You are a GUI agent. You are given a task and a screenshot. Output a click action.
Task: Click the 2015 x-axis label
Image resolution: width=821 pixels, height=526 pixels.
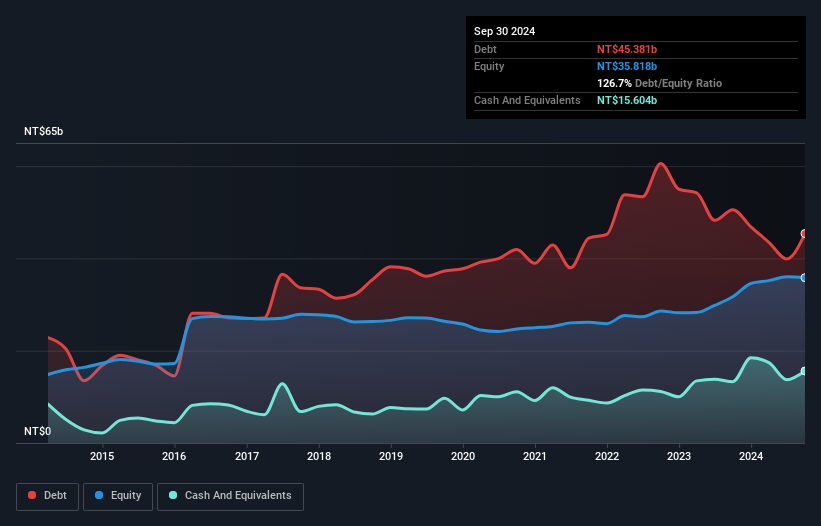(102, 456)
